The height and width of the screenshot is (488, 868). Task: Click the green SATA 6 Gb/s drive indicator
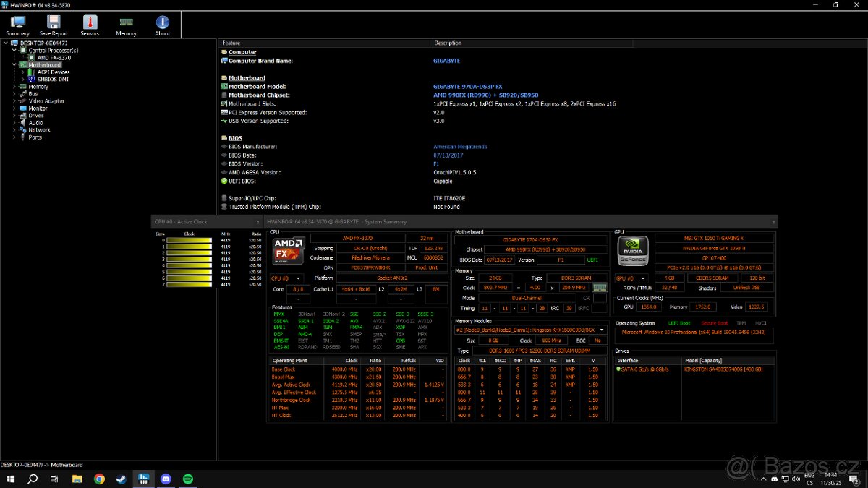[x=620, y=370]
